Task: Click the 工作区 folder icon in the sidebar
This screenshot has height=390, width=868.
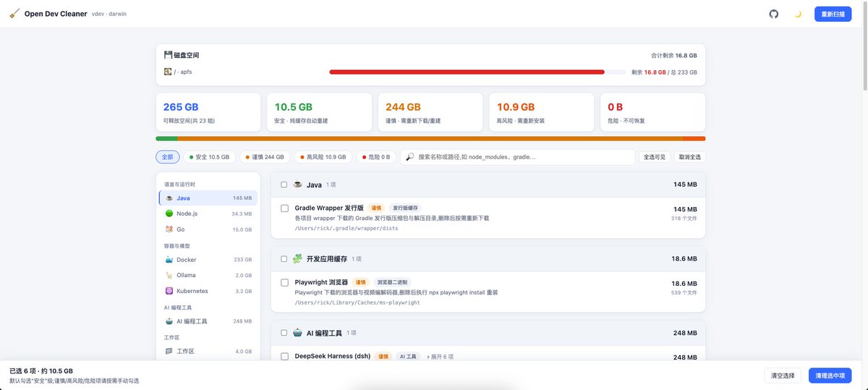Action: [x=169, y=351]
